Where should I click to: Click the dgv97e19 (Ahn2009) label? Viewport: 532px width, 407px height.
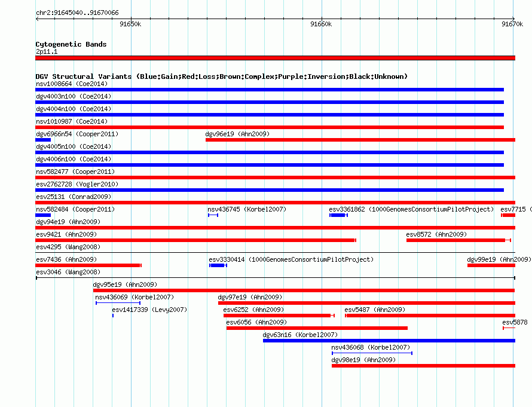[250, 297]
